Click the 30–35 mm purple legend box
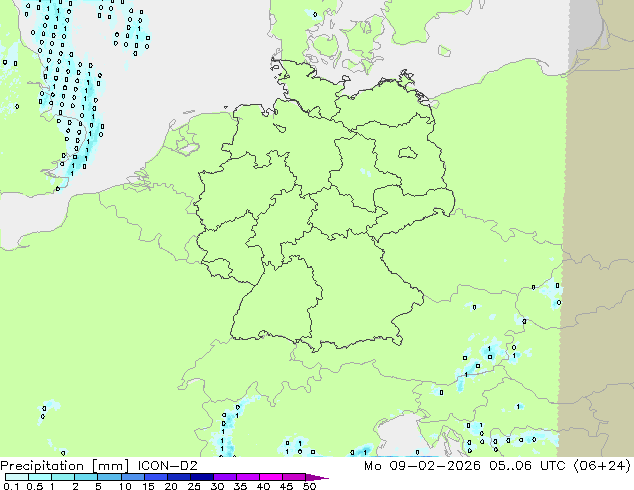This screenshot has width=634, height=490. 225,477
